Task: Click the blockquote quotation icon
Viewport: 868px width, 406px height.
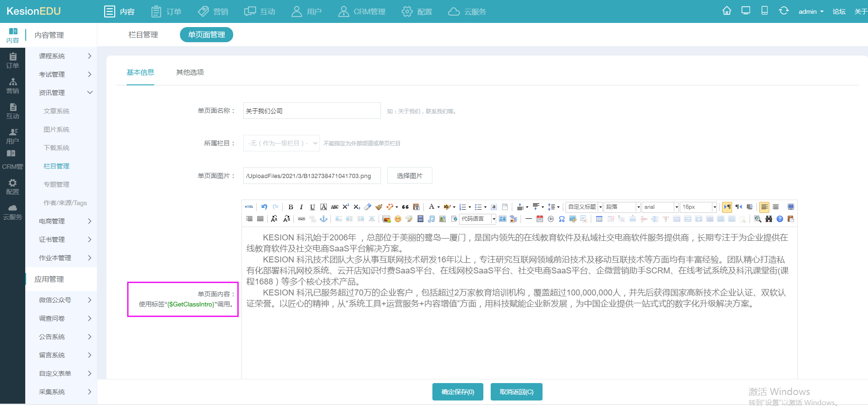Action: point(405,207)
